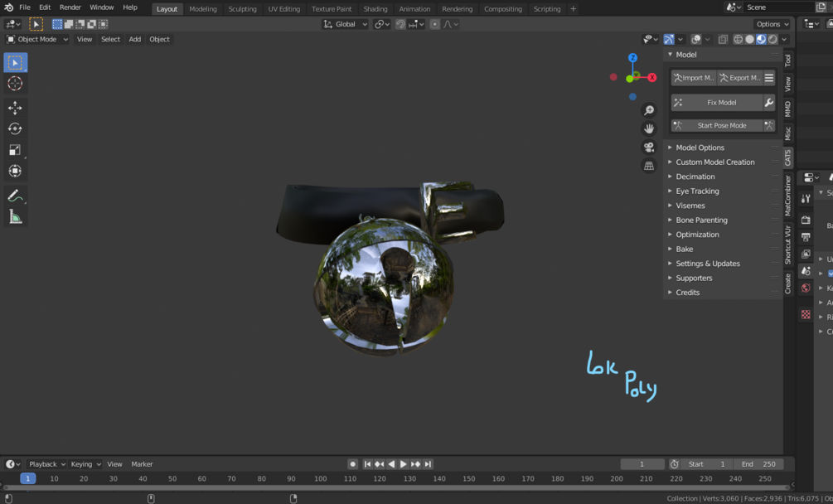The height and width of the screenshot is (504, 833).
Task: Open World properties tab icon
Action: pyautogui.click(x=806, y=288)
